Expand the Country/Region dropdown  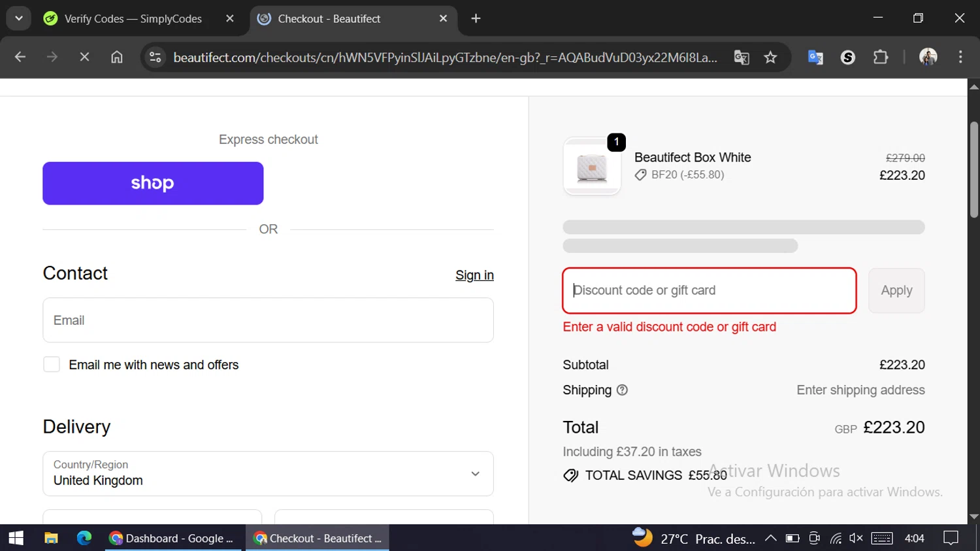268,473
